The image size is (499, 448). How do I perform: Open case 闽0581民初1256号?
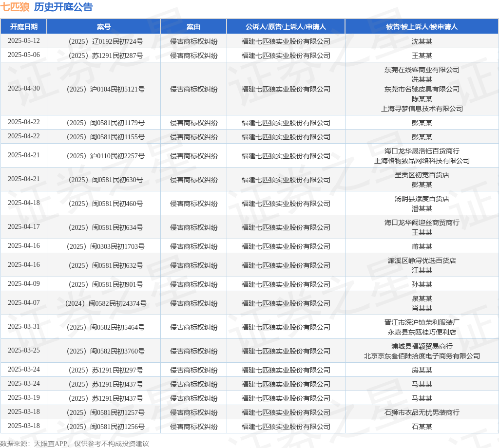click(x=106, y=427)
